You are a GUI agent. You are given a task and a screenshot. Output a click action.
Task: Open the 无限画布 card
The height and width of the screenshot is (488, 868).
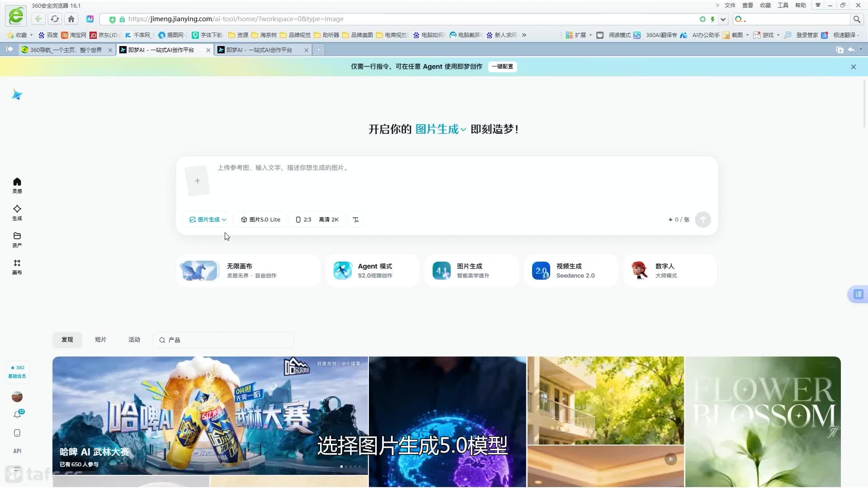[248, 271]
